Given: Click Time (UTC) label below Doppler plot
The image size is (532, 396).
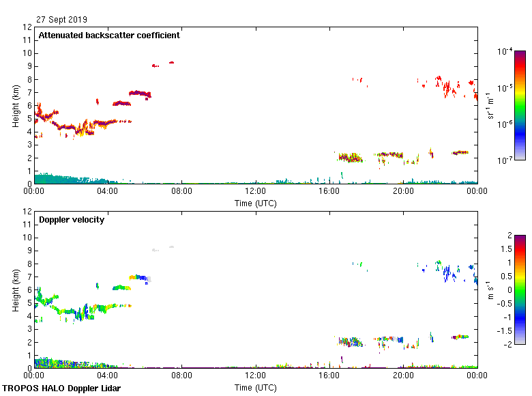Looking at the screenshot, I should tap(255, 387).
